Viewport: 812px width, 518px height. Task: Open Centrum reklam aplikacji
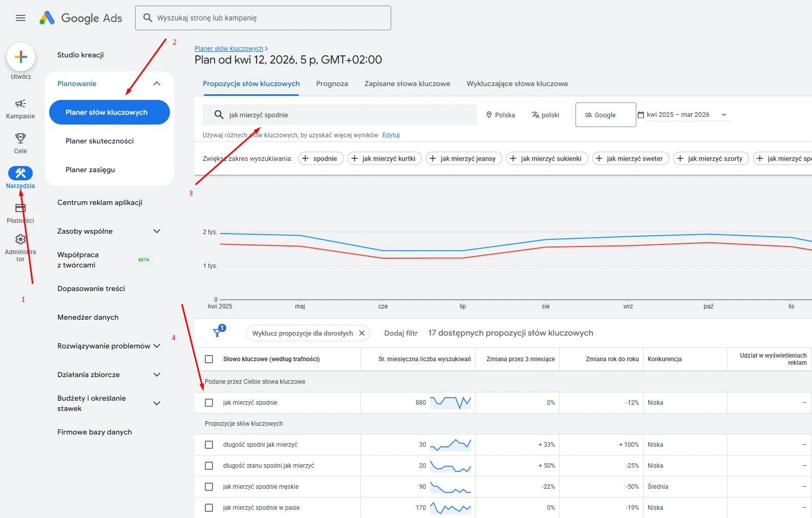pos(100,202)
